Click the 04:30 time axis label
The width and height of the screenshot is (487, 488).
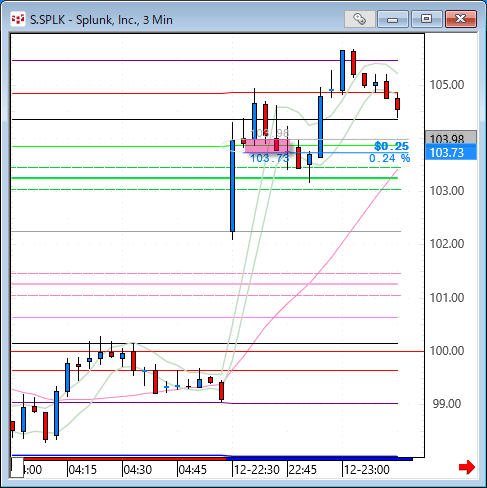[x=137, y=470]
